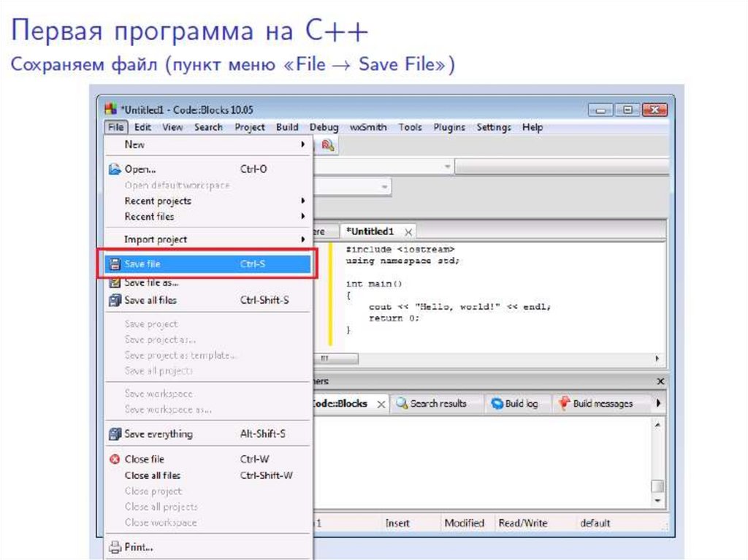Click the Save everything icon
The width and height of the screenshot is (748, 560).
click(x=115, y=434)
